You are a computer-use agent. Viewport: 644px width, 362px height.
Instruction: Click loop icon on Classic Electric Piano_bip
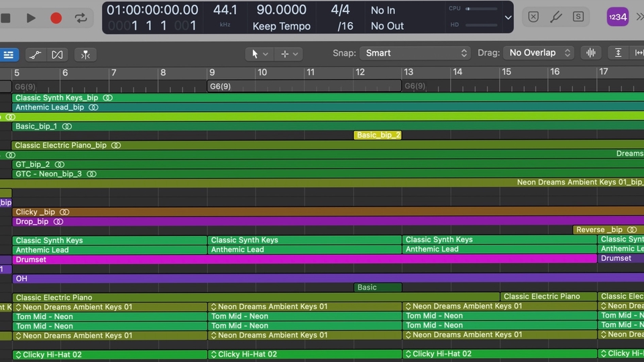116,145
